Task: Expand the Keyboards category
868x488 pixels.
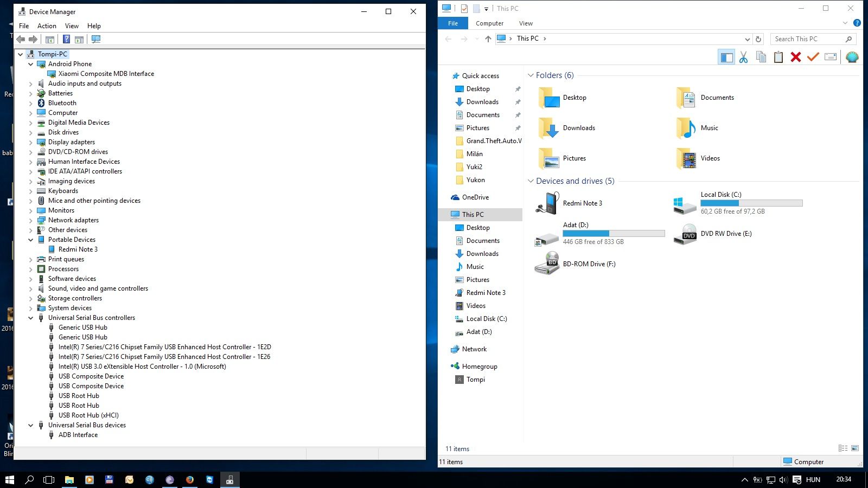Action: coord(30,191)
